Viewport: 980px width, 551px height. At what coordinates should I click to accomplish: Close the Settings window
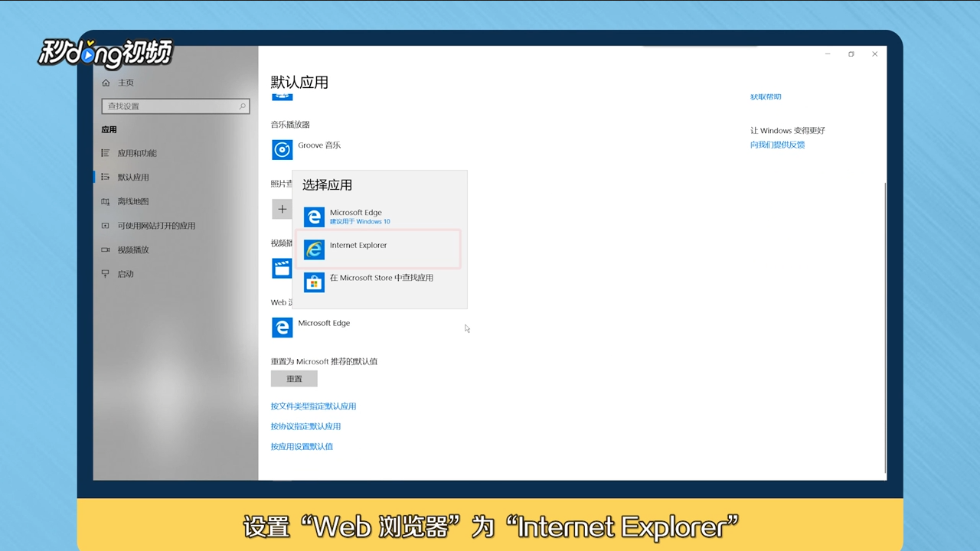click(x=874, y=54)
